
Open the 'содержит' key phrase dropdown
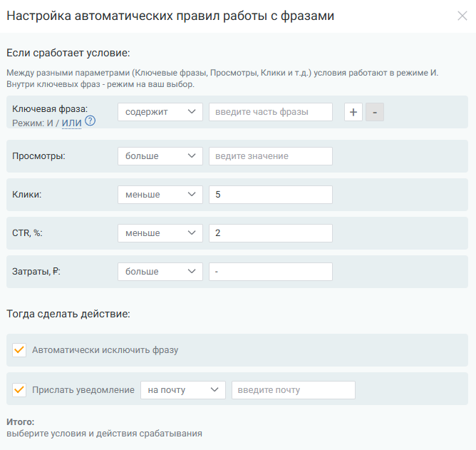pos(160,112)
